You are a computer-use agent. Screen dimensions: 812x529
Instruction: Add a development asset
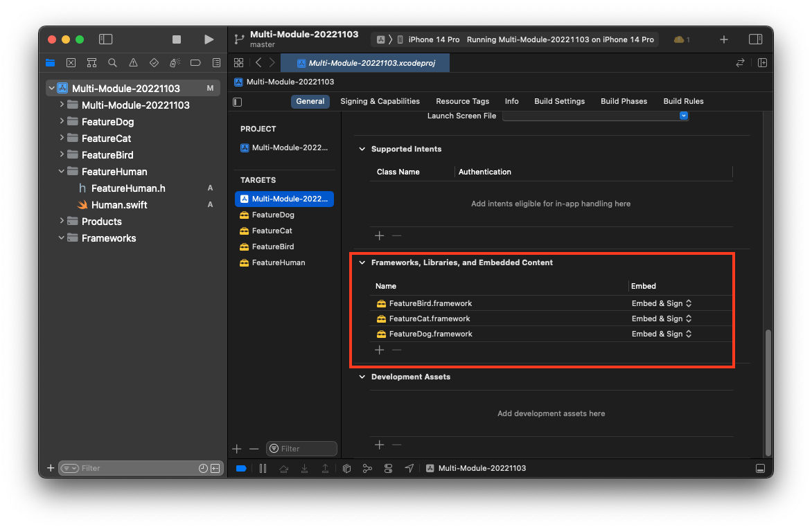380,445
